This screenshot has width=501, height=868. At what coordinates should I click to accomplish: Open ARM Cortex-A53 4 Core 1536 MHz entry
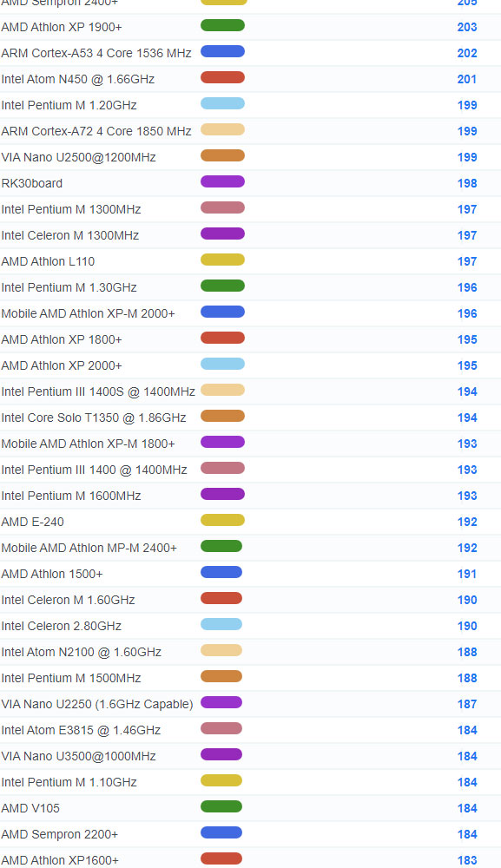coord(96,53)
